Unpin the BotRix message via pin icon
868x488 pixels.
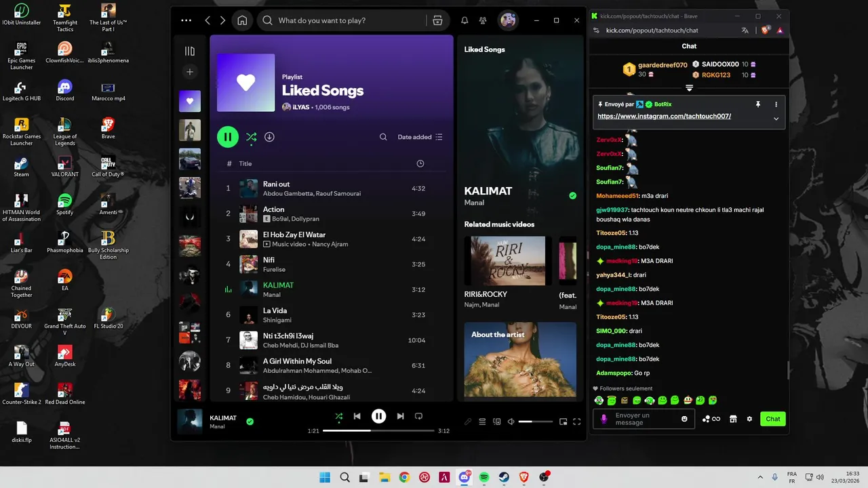pos(758,104)
